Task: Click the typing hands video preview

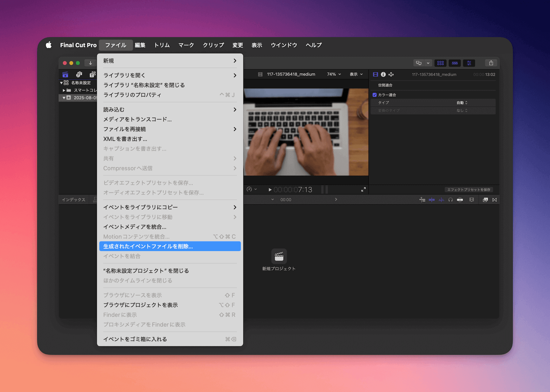Action: point(306,132)
